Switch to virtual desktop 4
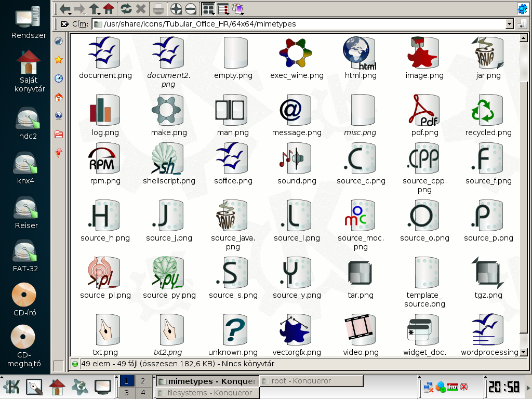Screen dimensions: 532x399 click(x=143, y=393)
